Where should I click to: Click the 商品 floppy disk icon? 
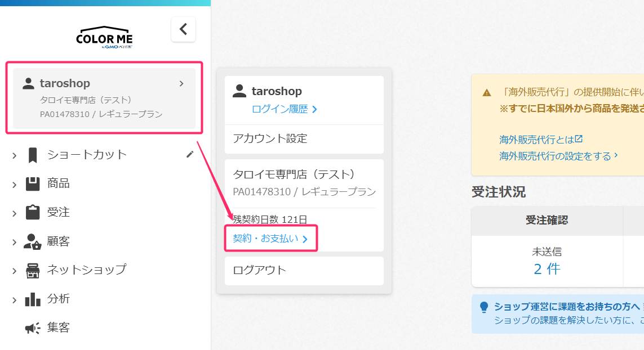(x=33, y=183)
